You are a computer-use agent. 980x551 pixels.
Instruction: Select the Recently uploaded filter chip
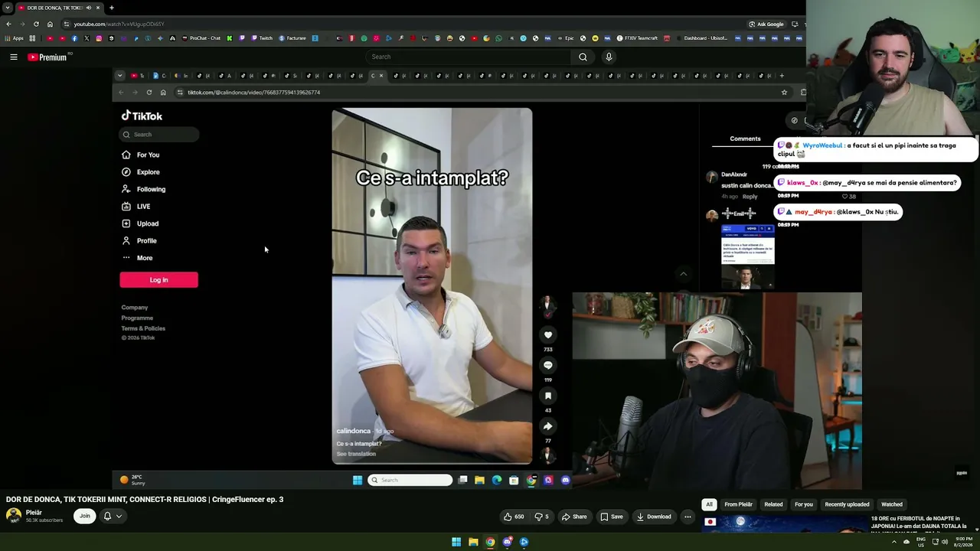(847, 504)
